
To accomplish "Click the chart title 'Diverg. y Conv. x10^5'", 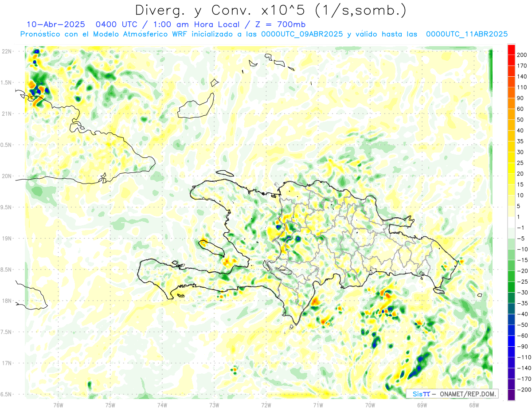I will pyautogui.click(x=222, y=10).
